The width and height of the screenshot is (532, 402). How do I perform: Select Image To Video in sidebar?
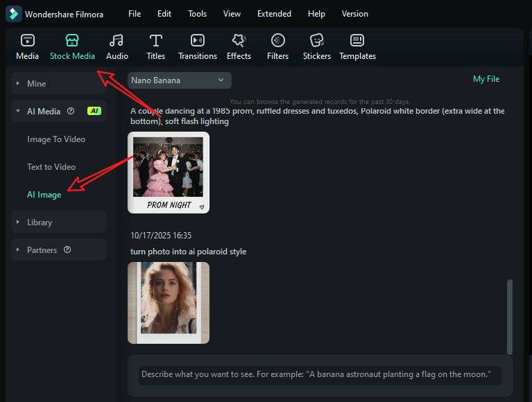(x=56, y=139)
